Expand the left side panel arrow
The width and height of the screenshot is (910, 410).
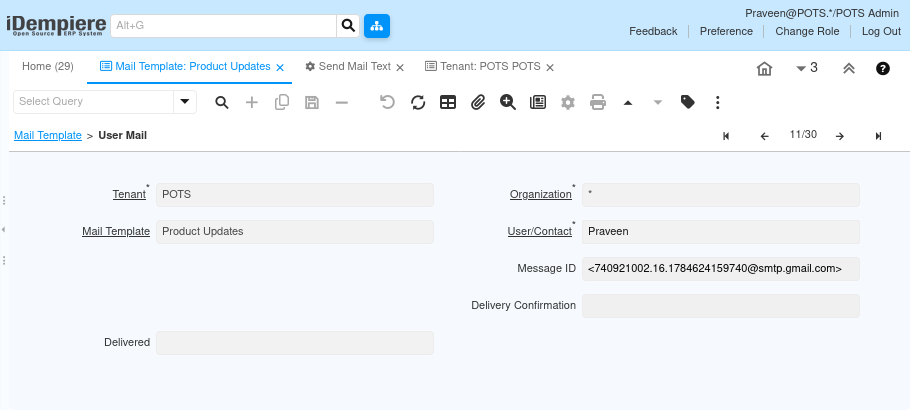click(3, 229)
